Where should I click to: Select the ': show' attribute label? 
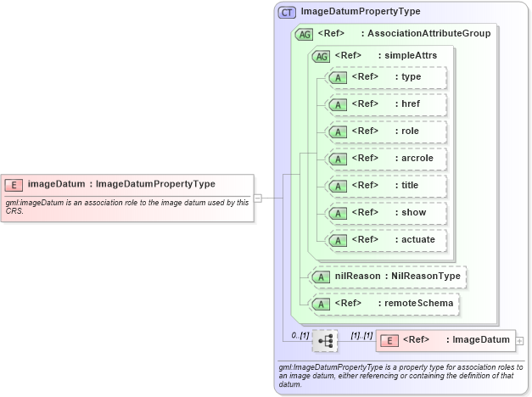tap(410, 212)
